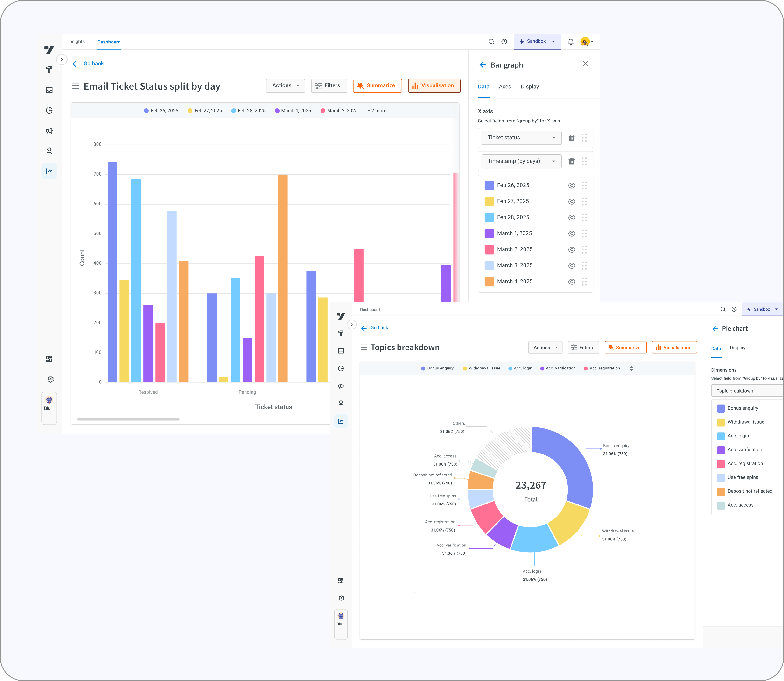Click the help question mark icon
The height and width of the screenshot is (681, 784).
click(504, 42)
